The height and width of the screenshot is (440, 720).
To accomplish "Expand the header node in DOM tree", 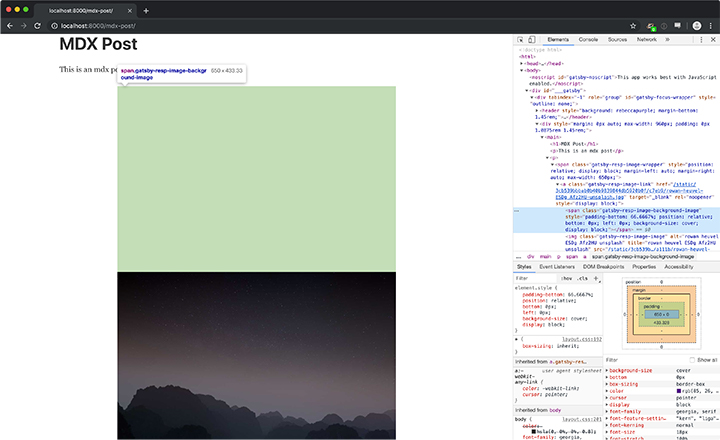I will (x=537, y=111).
